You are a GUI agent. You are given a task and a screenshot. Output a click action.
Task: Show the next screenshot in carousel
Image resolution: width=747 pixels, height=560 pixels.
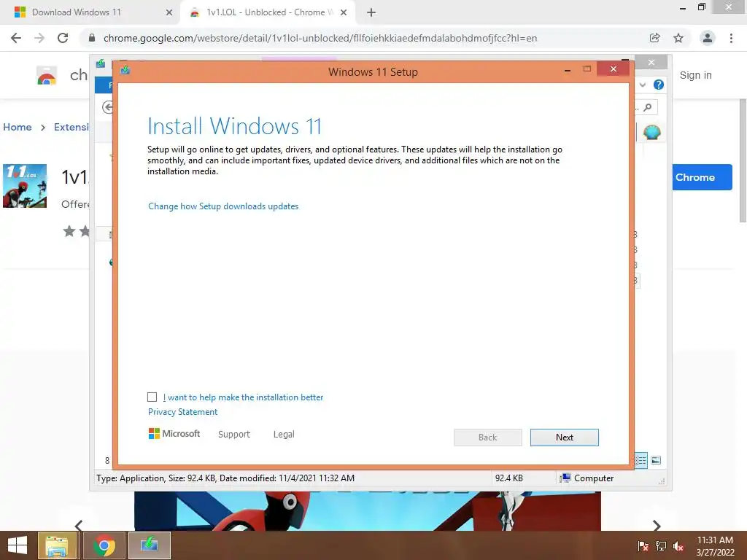[657, 525]
